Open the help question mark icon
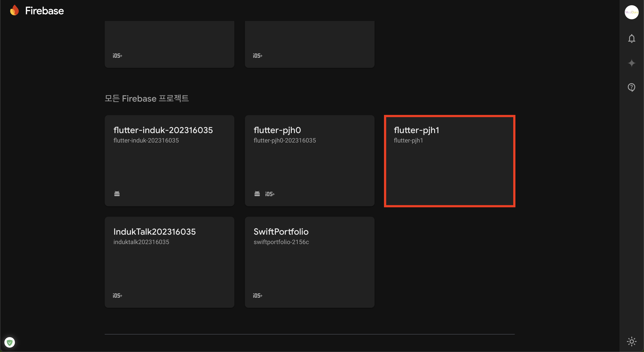The image size is (644, 352). pos(632,87)
